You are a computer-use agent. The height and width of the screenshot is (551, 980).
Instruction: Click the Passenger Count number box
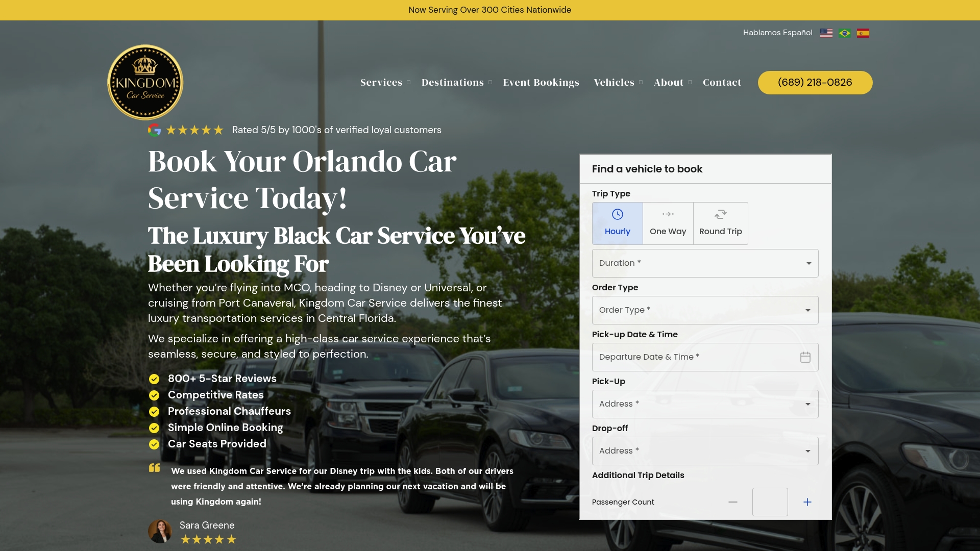coord(770,502)
